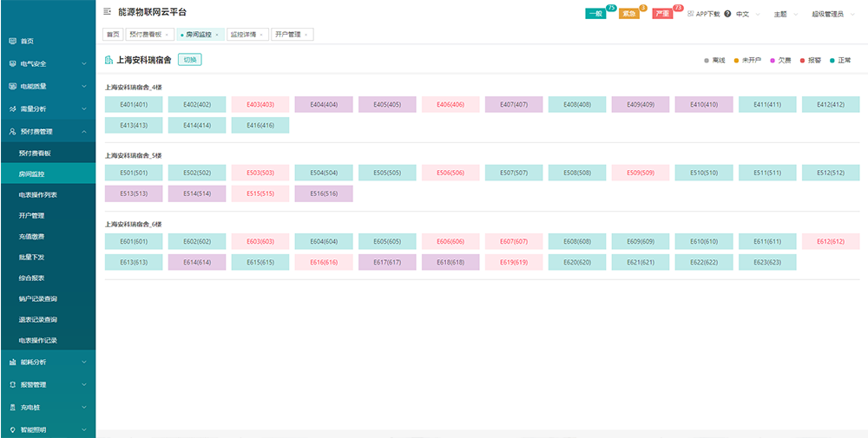Click the 切换 button

pyautogui.click(x=190, y=60)
